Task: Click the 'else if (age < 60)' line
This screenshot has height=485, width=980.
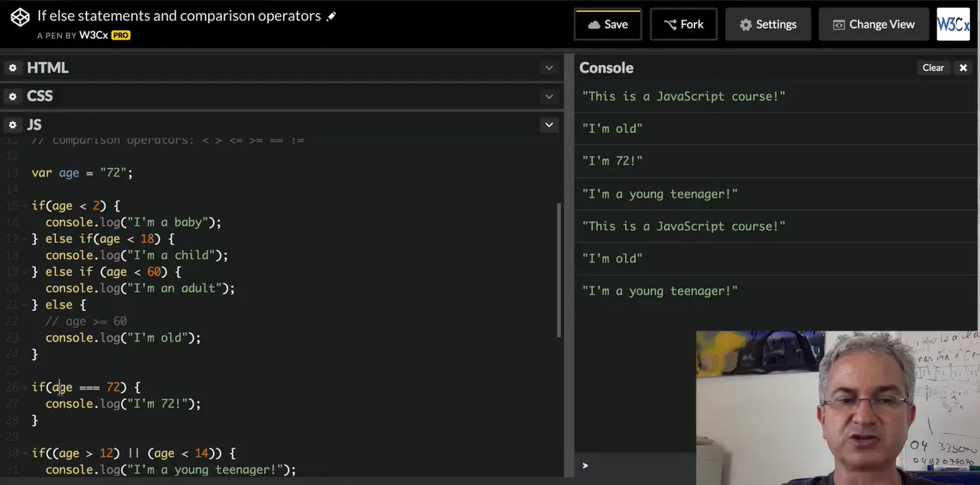Action: point(106,271)
